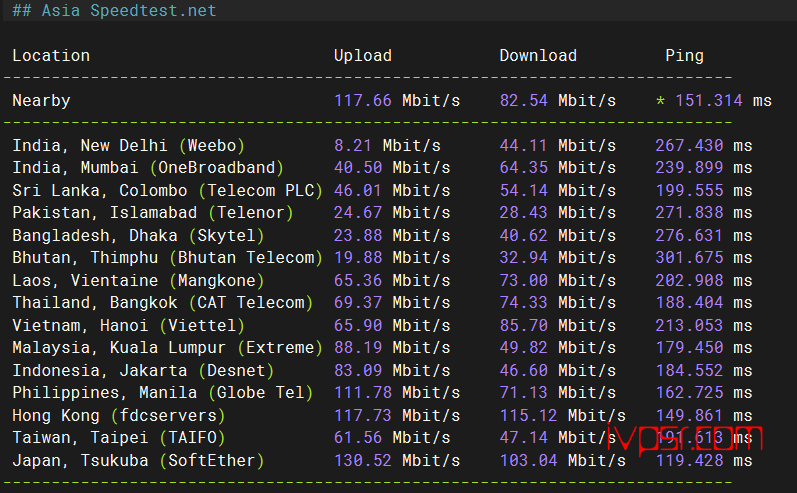
Task: Click Jakarta download value 46.60
Action: point(523,370)
